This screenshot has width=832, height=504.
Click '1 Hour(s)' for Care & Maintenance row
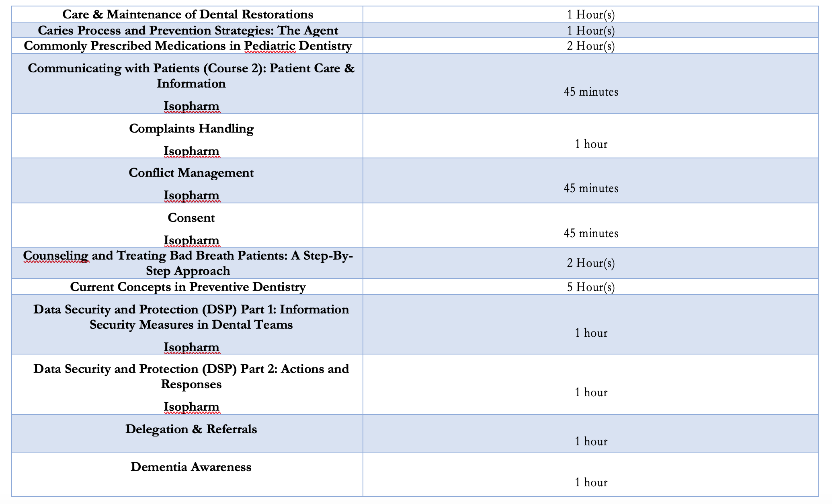[591, 15]
